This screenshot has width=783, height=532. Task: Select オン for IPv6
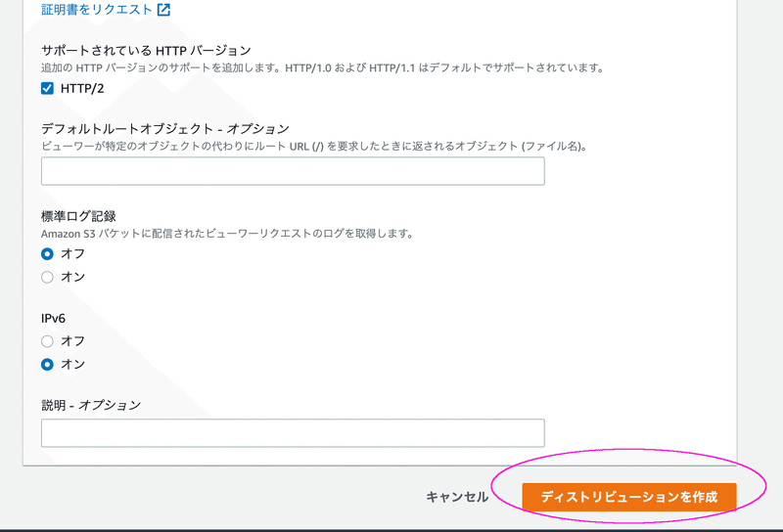[x=47, y=365]
